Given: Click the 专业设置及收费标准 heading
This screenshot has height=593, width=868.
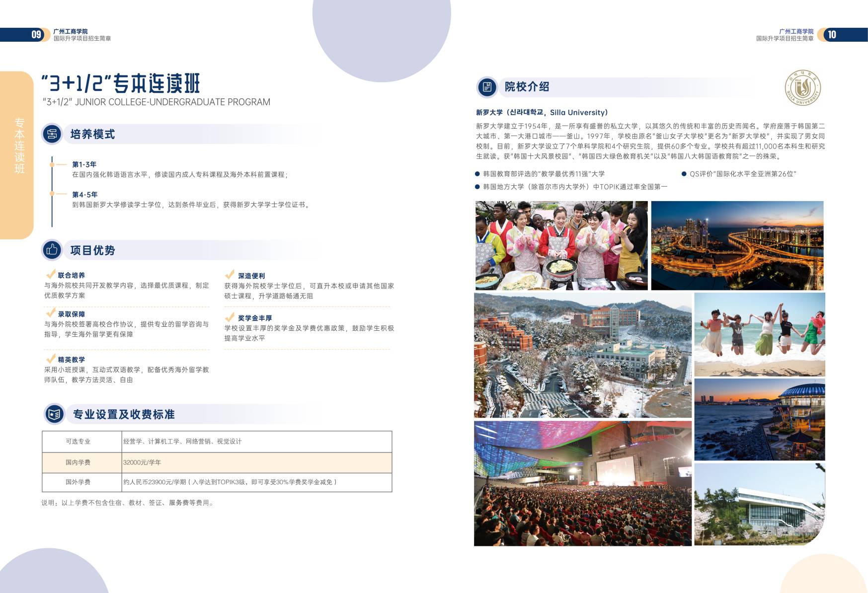Looking at the screenshot, I should (x=124, y=414).
